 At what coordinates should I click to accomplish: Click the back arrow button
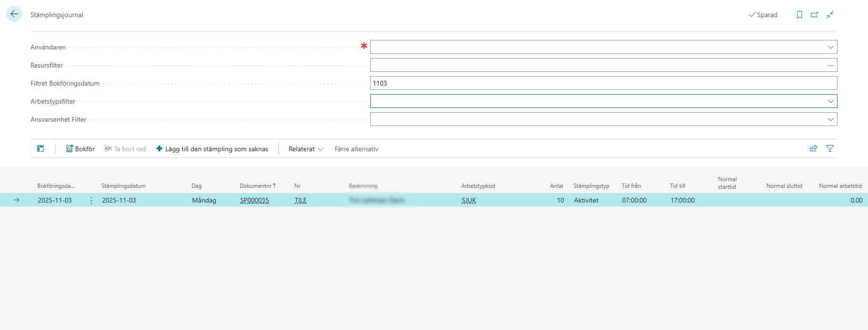click(x=14, y=14)
